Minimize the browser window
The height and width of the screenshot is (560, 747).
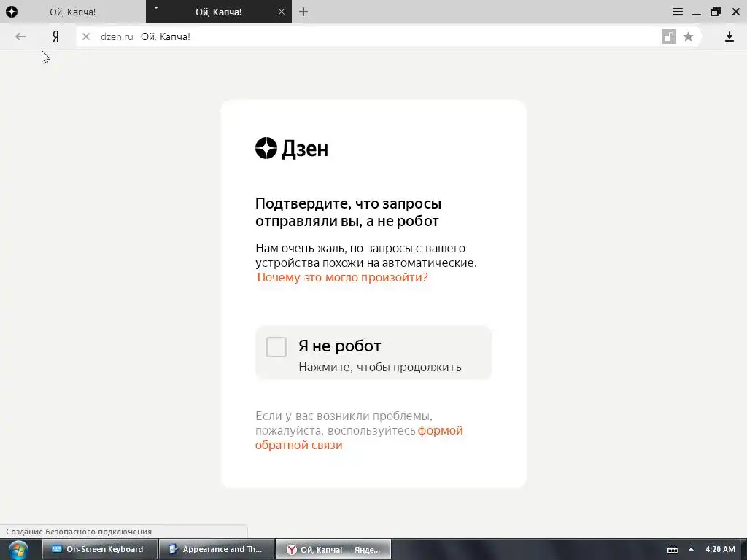click(x=697, y=13)
